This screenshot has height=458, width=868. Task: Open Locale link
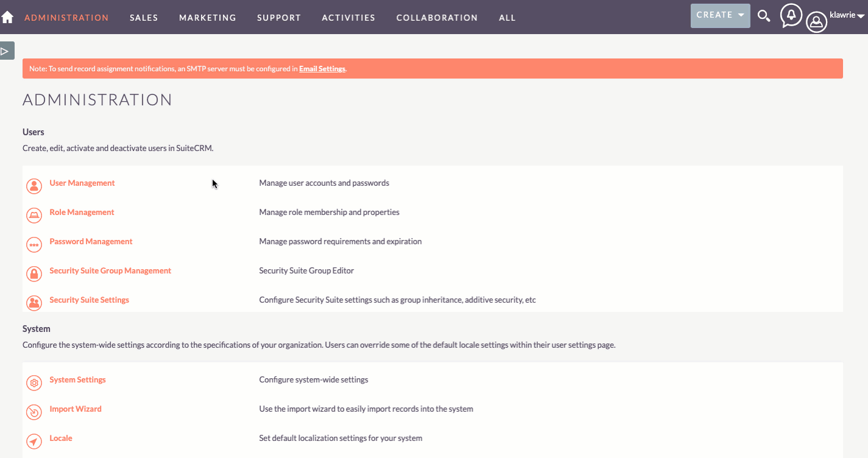(61, 438)
